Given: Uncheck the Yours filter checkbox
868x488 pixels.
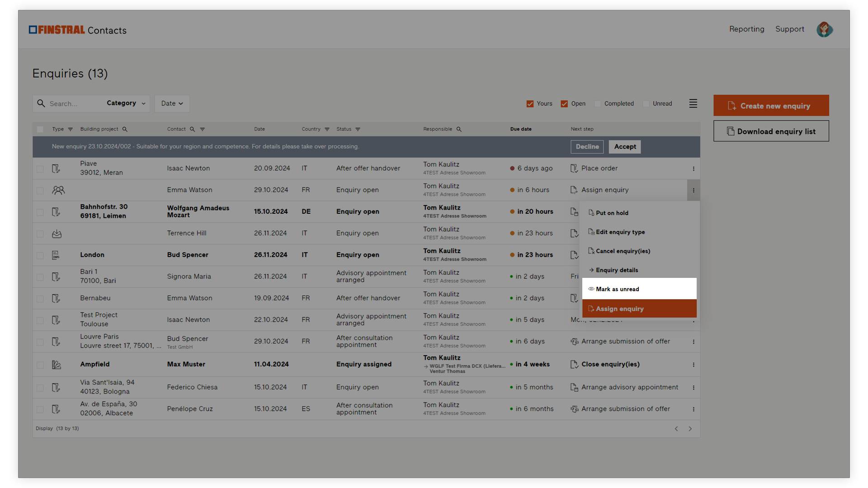Looking at the screenshot, I should click(x=530, y=104).
